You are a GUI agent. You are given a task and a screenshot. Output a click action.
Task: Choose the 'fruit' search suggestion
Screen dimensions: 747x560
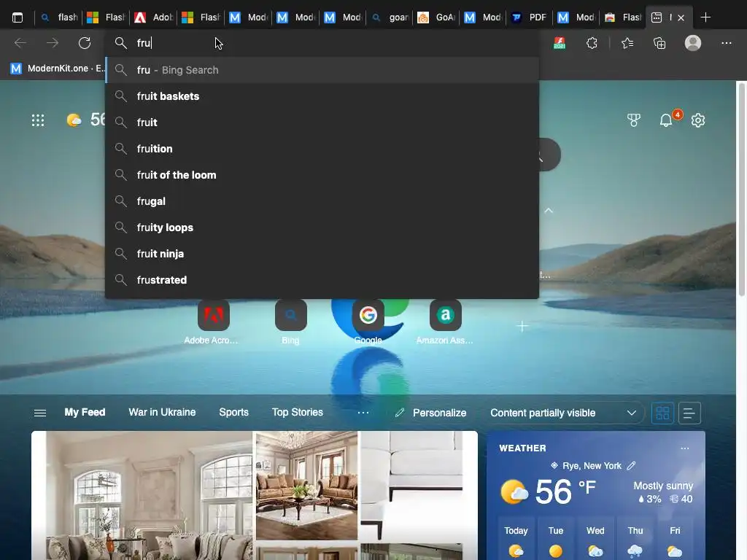pos(322,122)
